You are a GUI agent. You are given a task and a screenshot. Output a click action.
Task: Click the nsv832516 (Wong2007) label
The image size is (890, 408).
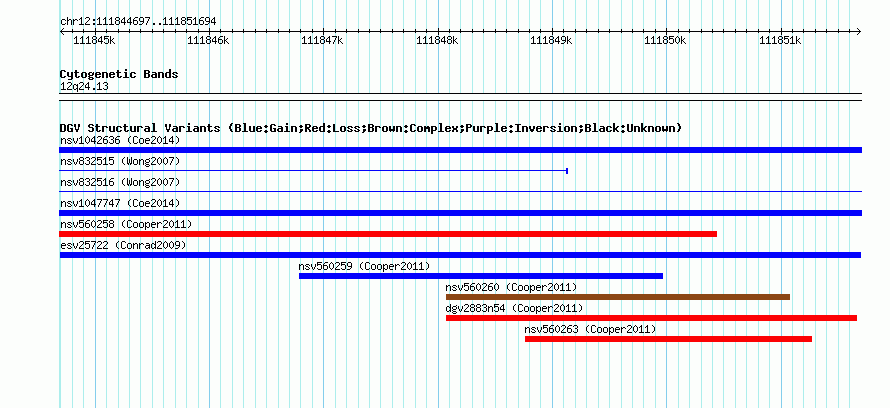coord(120,182)
